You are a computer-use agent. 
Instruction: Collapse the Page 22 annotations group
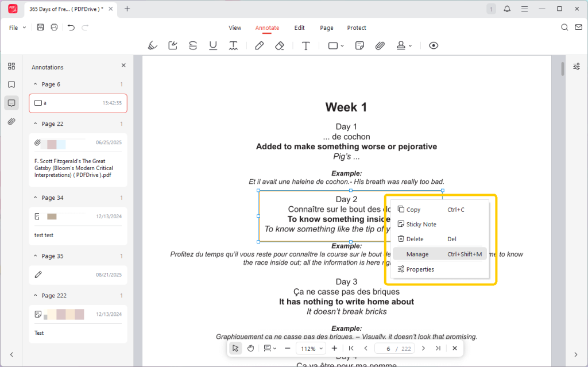tap(35, 124)
